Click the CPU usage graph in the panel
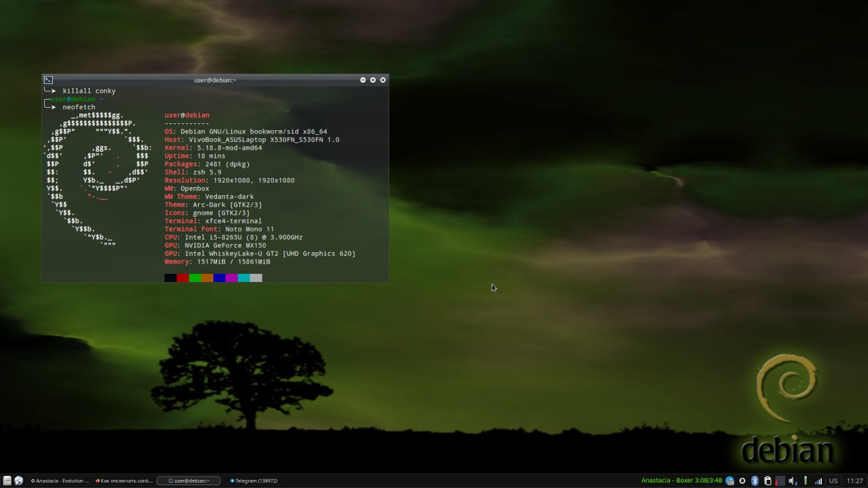The width and height of the screenshot is (868, 488). tap(780, 481)
